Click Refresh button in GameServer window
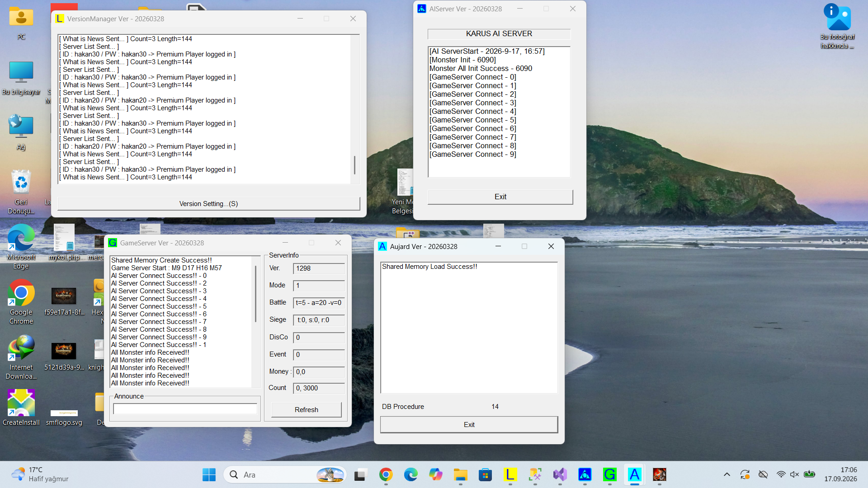Viewport: 868px width, 488px height. coord(306,410)
